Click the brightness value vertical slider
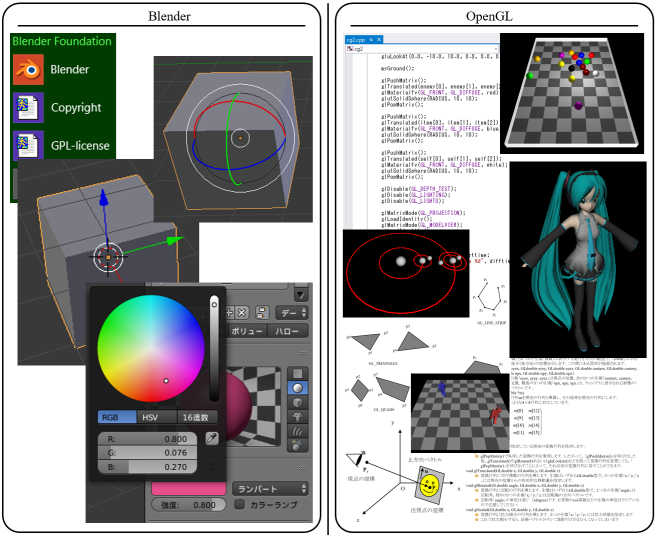Viewport: 656px width, 535px height. 214,348
